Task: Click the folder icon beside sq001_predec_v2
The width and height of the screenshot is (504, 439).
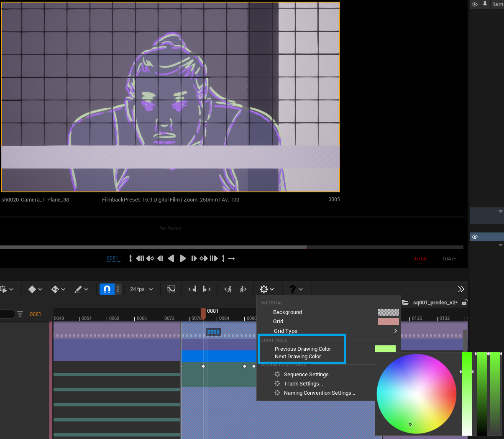Action: [405, 303]
